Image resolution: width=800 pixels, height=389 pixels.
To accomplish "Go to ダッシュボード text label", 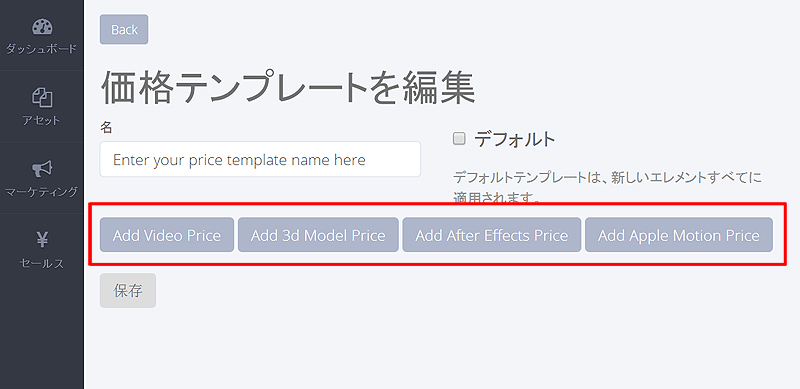I will 41,50.
